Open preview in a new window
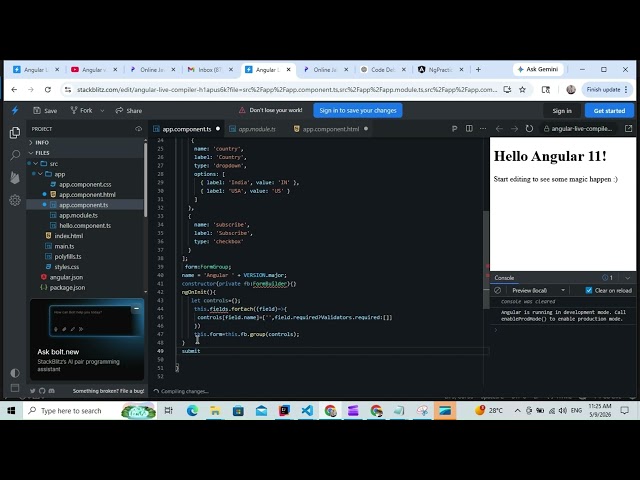Image resolution: width=640 pixels, height=480 pixels. coord(629,129)
